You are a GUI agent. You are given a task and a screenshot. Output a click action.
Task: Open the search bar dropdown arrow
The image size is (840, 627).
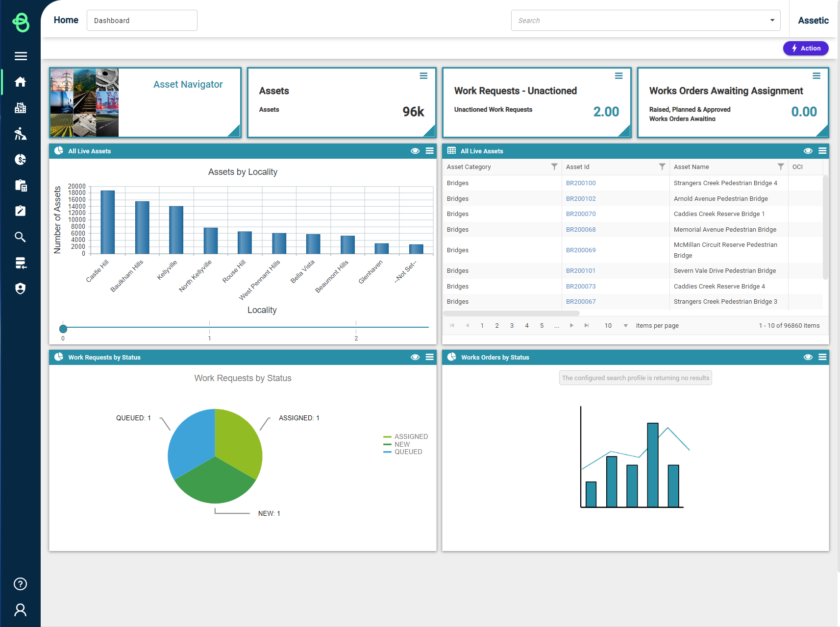coord(771,20)
